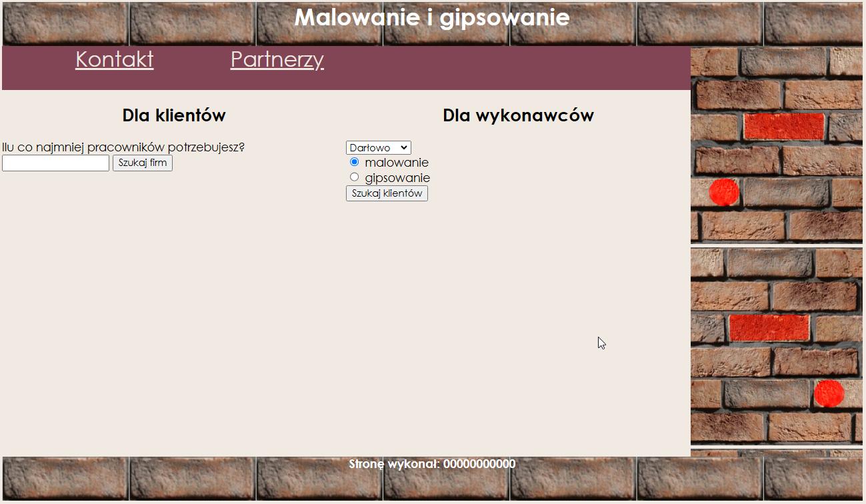The width and height of the screenshot is (866, 504).
Task: Click the gipsowanie label text
Action: (x=397, y=178)
